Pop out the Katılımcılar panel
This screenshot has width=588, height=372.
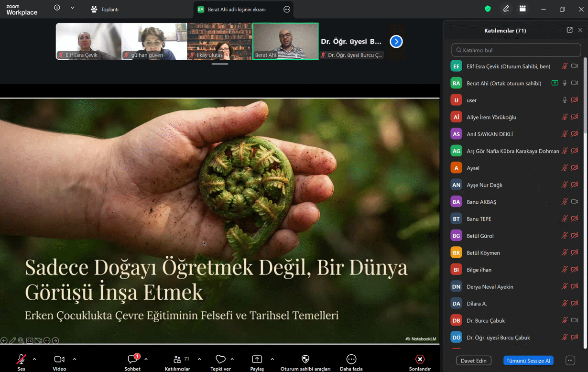pos(569,30)
